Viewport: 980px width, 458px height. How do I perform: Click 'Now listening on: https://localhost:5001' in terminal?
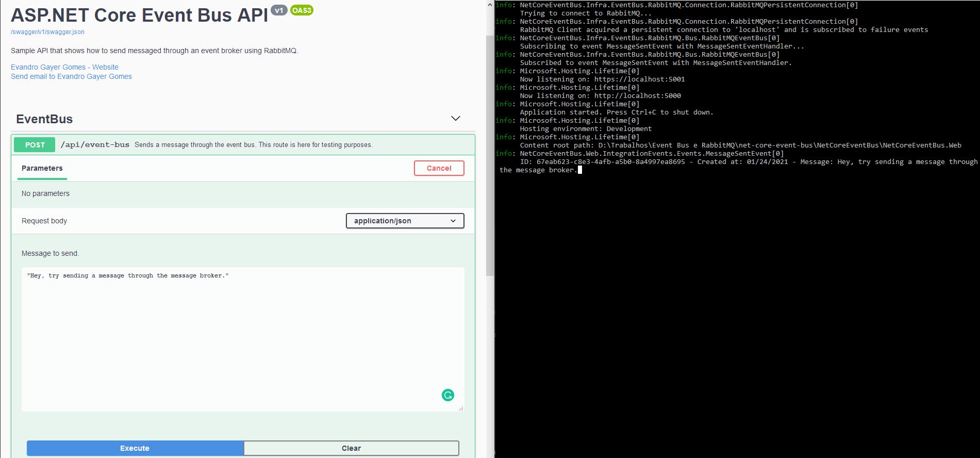click(602, 79)
